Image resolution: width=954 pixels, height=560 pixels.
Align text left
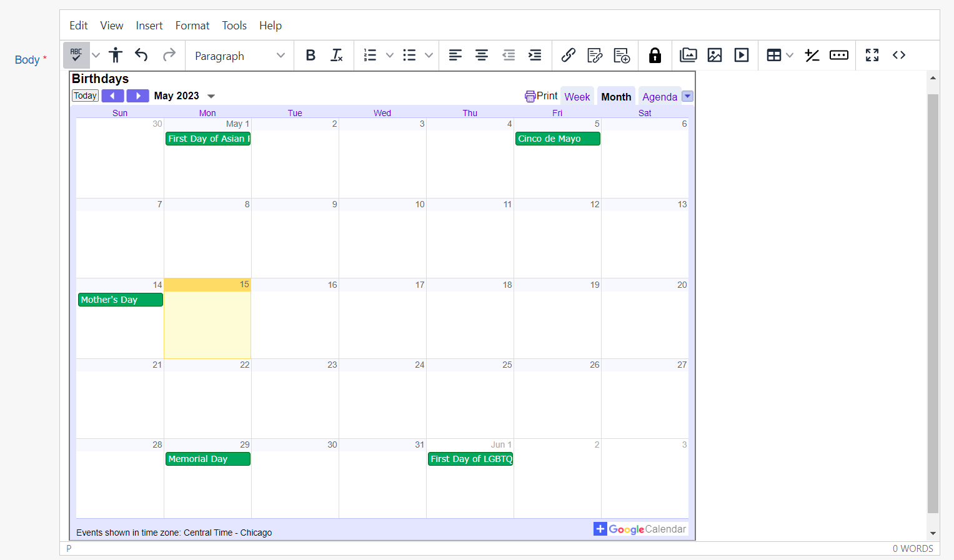(455, 55)
